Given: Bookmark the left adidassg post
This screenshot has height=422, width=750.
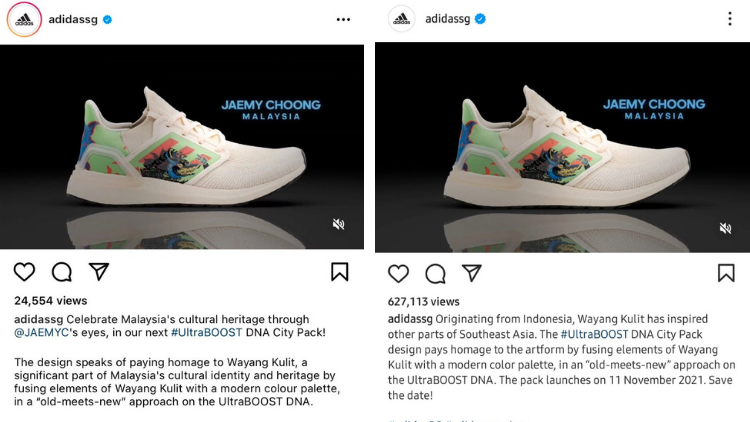Looking at the screenshot, I should 340,272.
